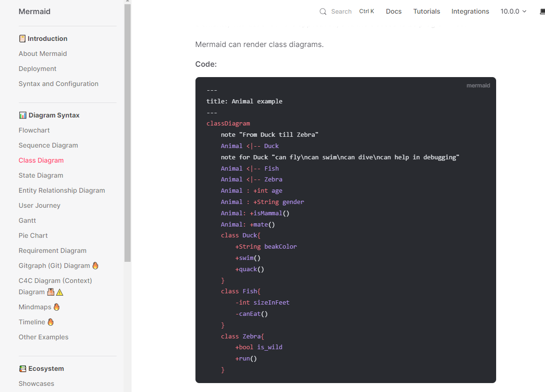Click the classDiagram keyword in code
This screenshot has width=545, height=392.
(228, 124)
